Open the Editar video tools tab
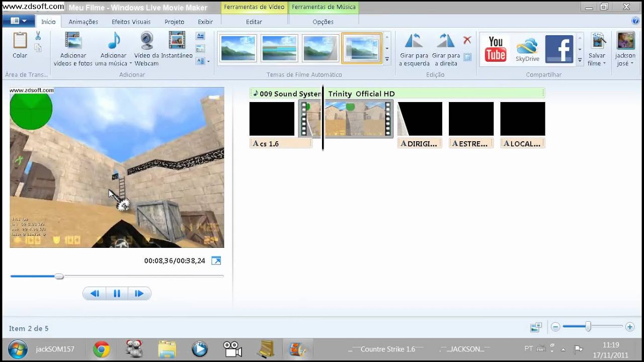This screenshot has height=362, width=644. tap(254, 22)
